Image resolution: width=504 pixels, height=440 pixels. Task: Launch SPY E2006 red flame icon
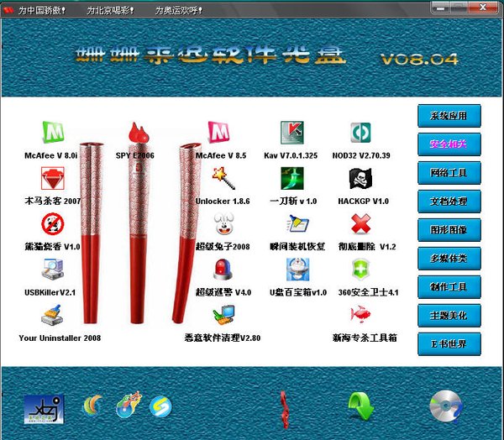point(139,132)
